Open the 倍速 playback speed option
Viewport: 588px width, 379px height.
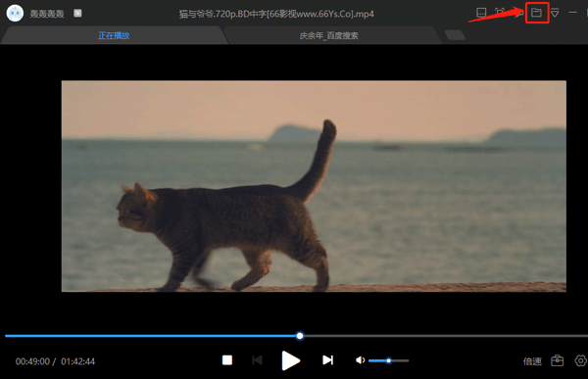point(532,361)
